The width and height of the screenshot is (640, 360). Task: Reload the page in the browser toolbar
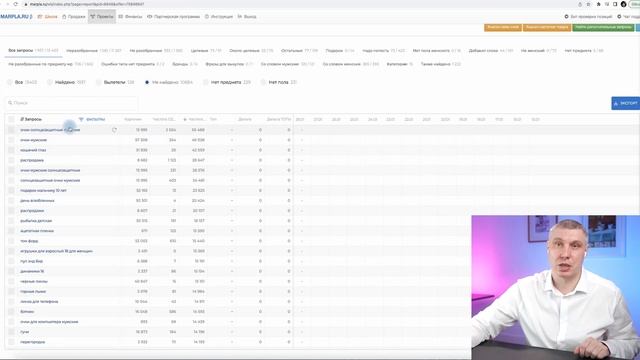tap(16, 4)
